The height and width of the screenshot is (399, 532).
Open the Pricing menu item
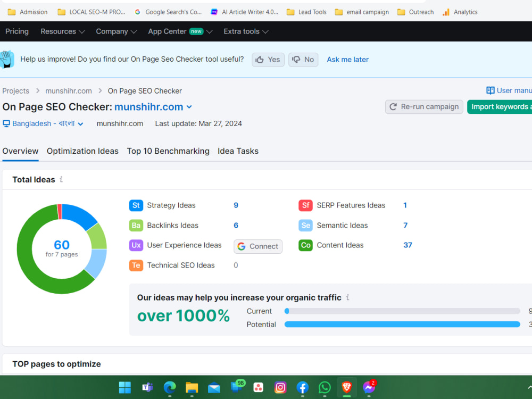click(x=17, y=31)
